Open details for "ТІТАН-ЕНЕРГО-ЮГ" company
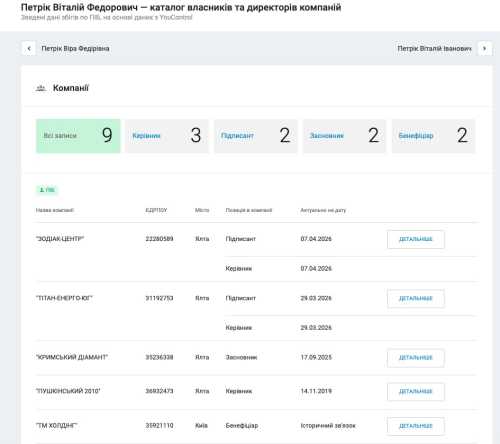This screenshot has height=444, width=500. [416, 298]
